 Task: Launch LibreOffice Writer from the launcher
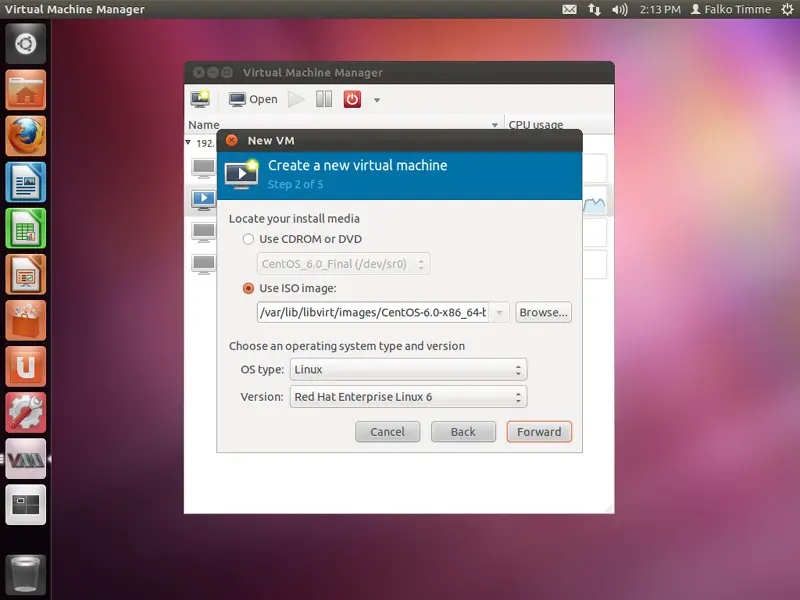coord(26,182)
